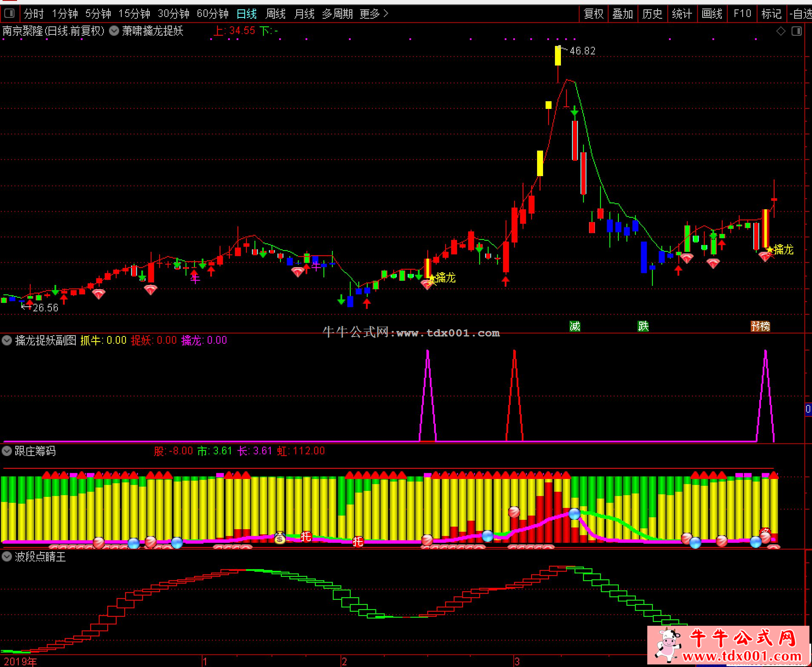Click the leftmost red diamond signal on K-line
The image size is (812, 667).
[x=99, y=294]
